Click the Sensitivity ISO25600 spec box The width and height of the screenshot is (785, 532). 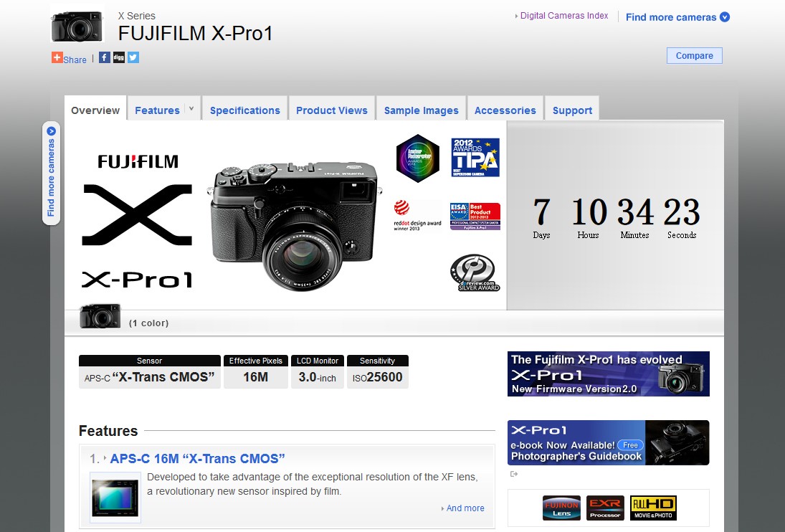[x=378, y=371]
